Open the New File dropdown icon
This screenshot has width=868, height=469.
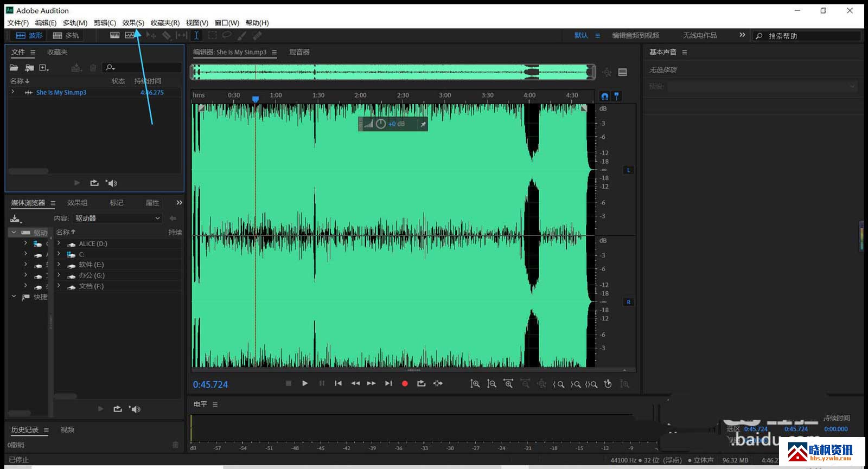(44, 67)
